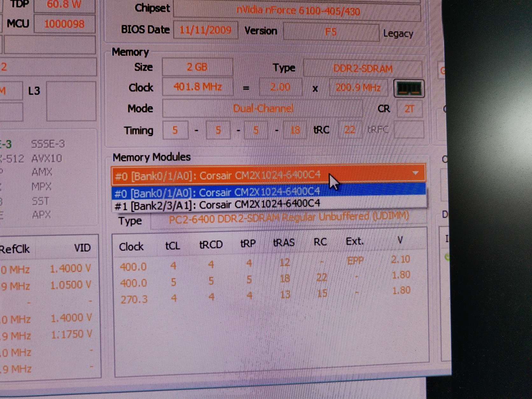Click the Chipset field nVidia nForce 6100-405/430
This screenshot has width=532, height=399.
[x=297, y=11]
